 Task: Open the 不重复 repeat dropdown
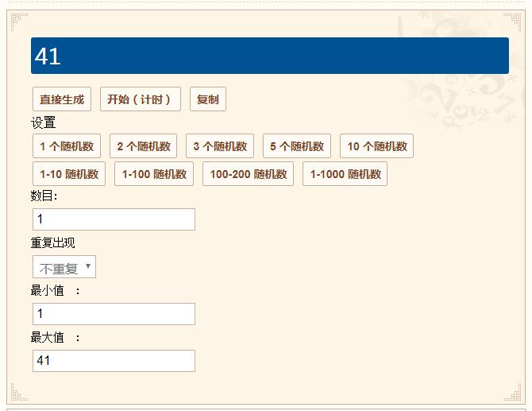tap(64, 267)
